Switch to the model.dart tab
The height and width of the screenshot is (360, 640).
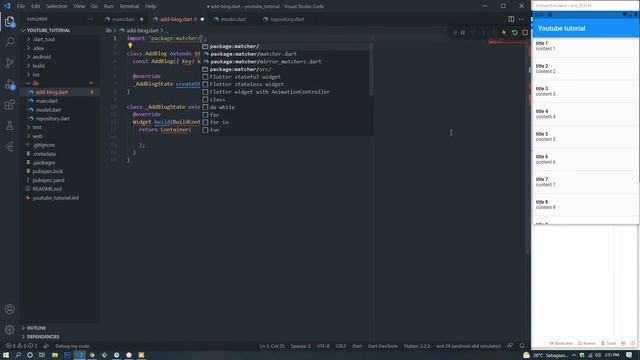233,19
